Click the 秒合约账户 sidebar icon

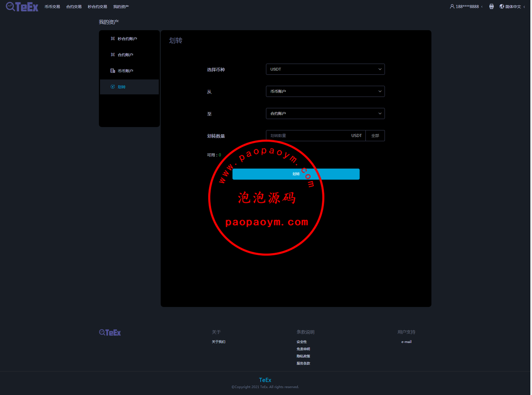(113, 39)
